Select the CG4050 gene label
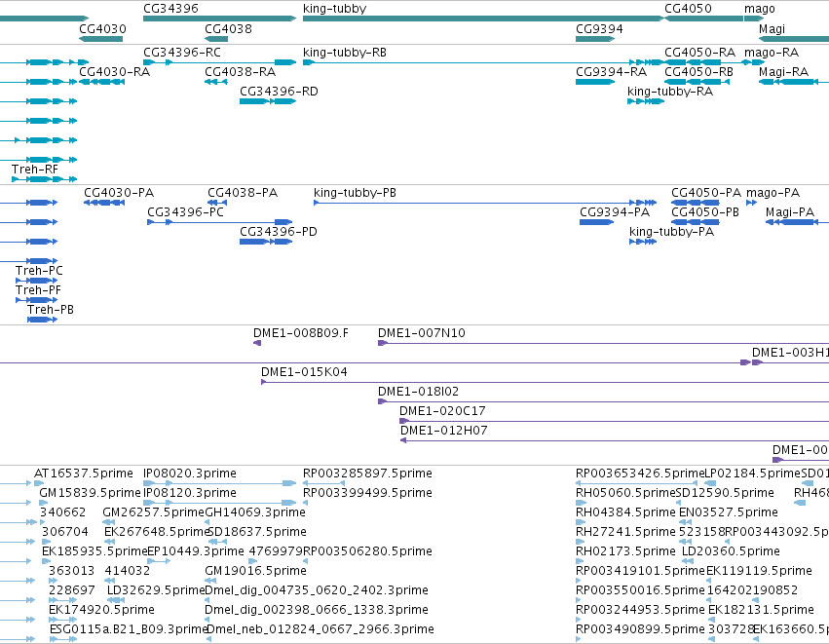This screenshot has height=644, width=829. click(688, 9)
